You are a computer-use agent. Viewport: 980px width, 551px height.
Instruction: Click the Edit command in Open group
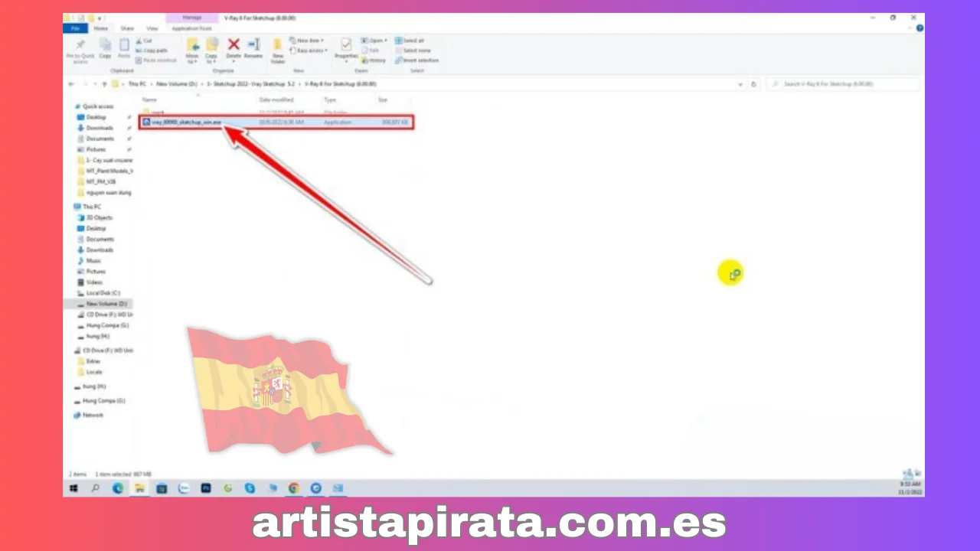[371, 51]
